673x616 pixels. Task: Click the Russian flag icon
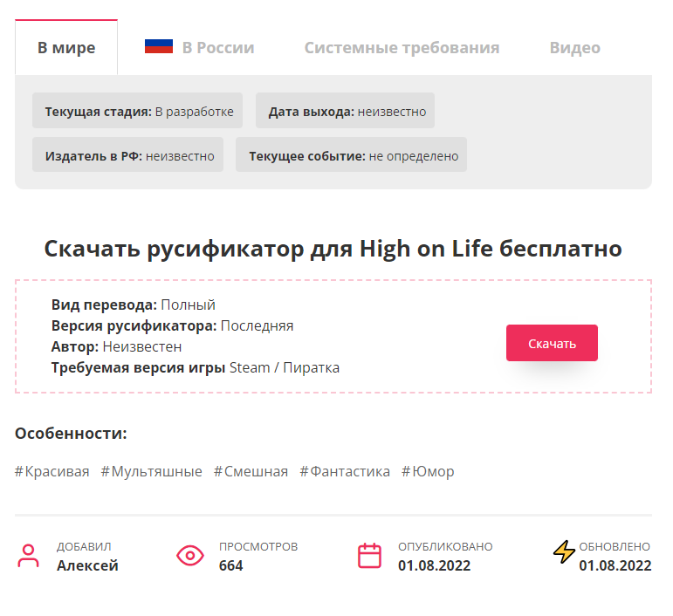(x=159, y=47)
